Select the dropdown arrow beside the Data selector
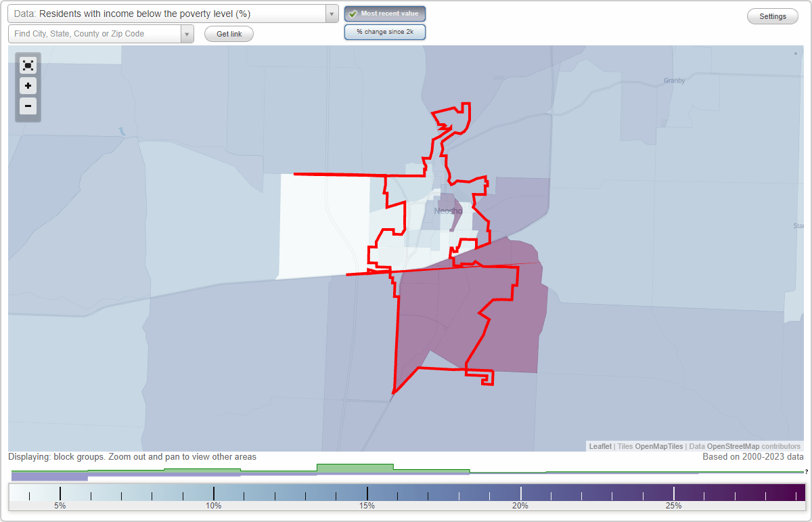This screenshot has height=522, width=812. (331, 14)
